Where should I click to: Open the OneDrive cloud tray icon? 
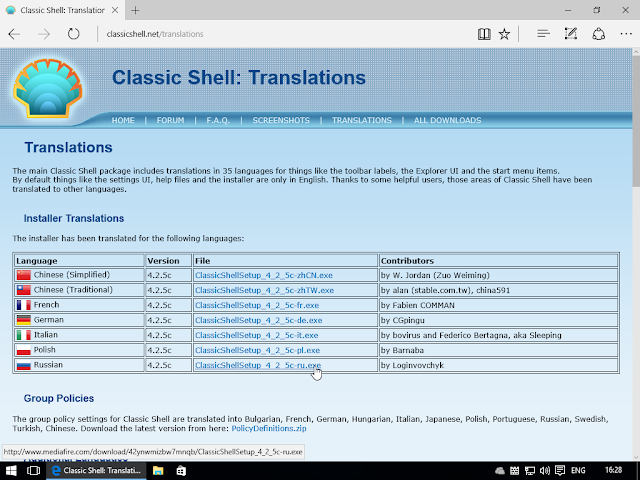pos(500,471)
